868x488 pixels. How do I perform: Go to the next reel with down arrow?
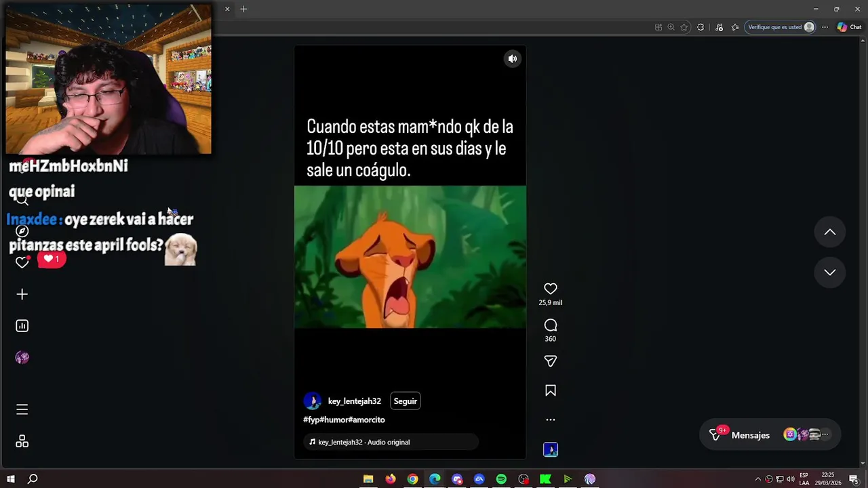(x=830, y=272)
